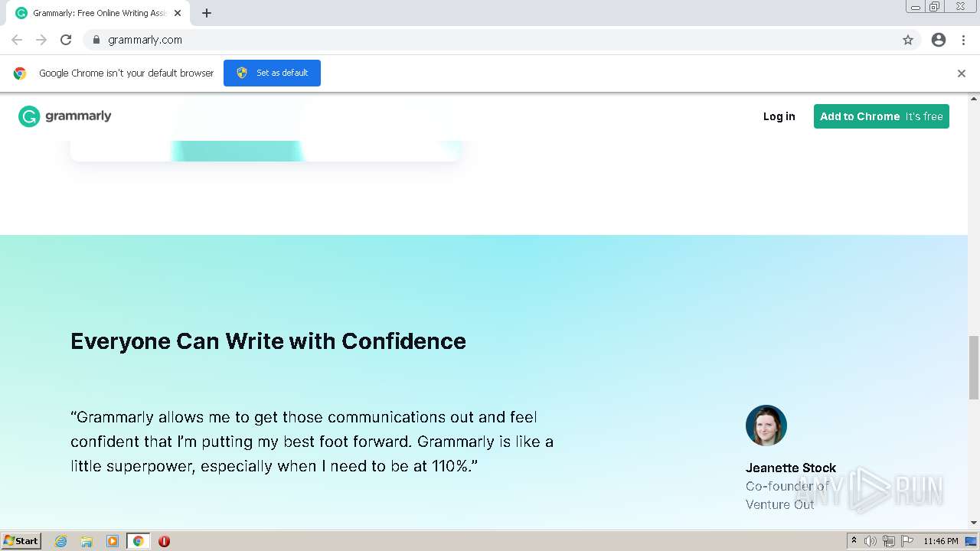Click the Log in link

click(x=779, y=116)
